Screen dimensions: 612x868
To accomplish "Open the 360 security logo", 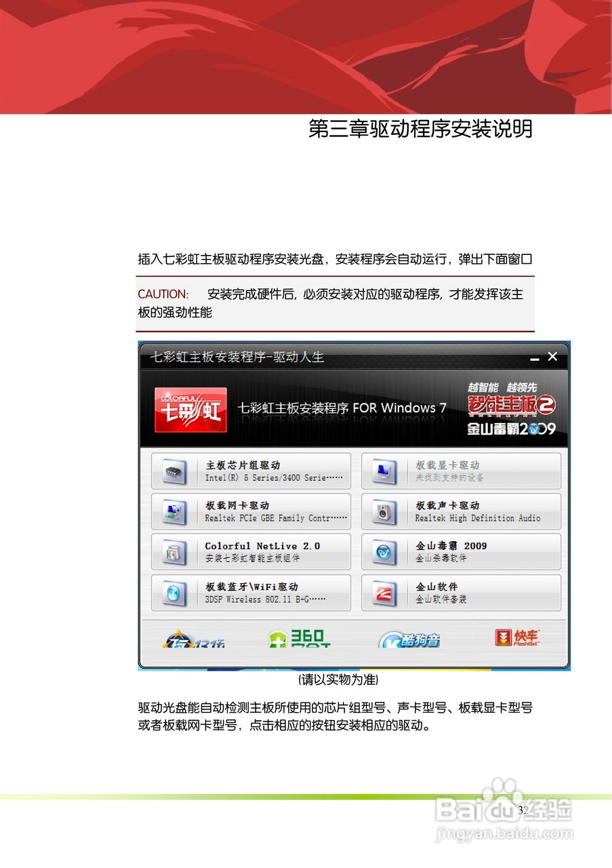I will [x=299, y=638].
